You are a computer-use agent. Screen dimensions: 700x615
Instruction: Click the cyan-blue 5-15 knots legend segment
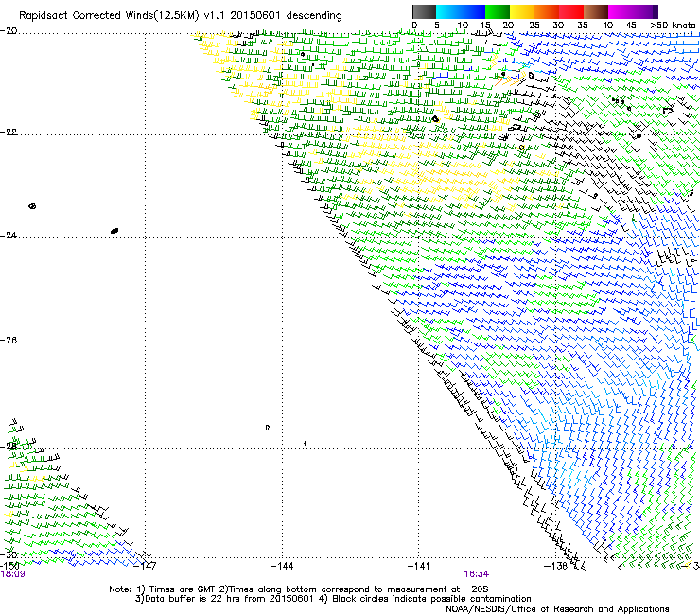coord(461,11)
